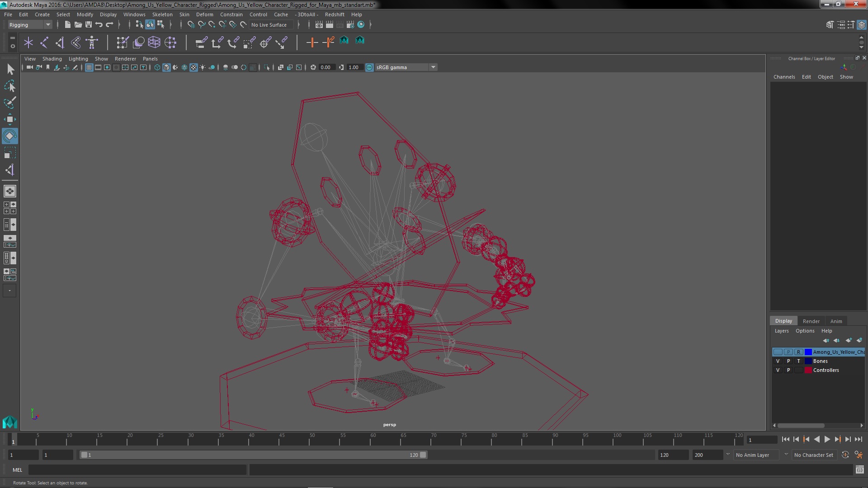Open the viewport Renderer menu

[x=125, y=59]
